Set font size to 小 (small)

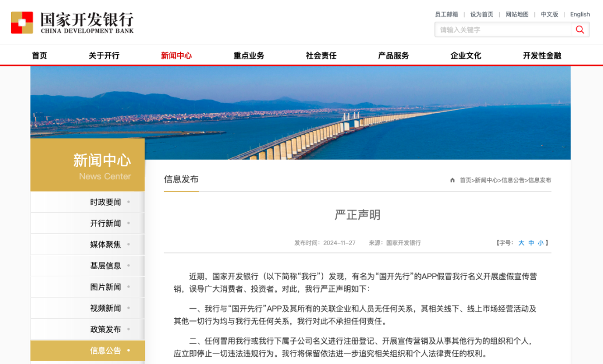coord(540,243)
